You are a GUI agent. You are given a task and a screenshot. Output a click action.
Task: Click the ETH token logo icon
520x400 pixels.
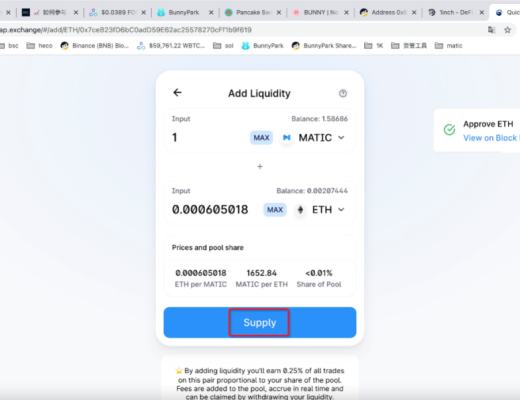click(300, 210)
